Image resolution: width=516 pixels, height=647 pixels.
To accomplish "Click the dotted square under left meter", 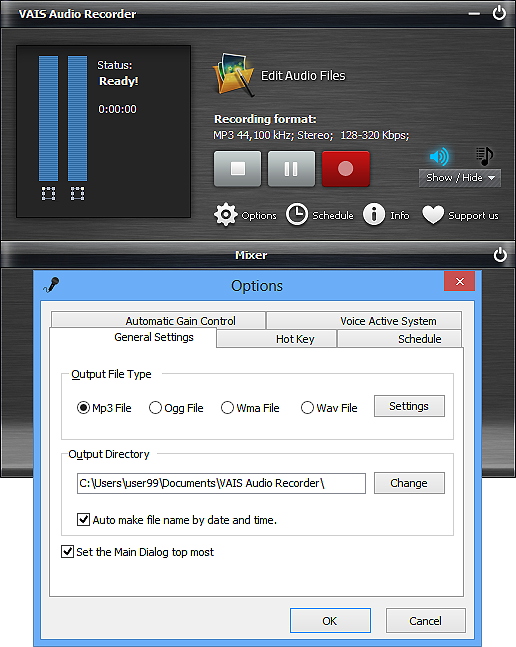I will click(48, 193).
